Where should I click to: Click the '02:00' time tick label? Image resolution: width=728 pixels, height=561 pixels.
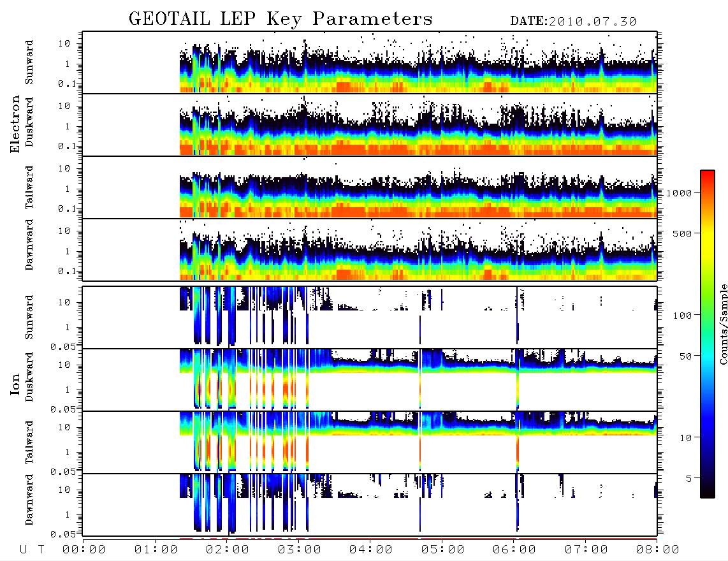point(228,550)
